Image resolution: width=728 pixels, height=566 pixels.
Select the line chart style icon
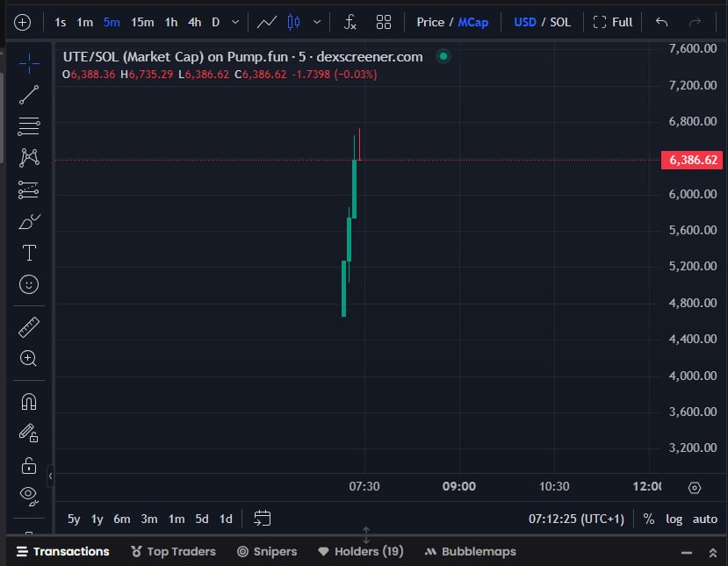click(x=267, y=22)
